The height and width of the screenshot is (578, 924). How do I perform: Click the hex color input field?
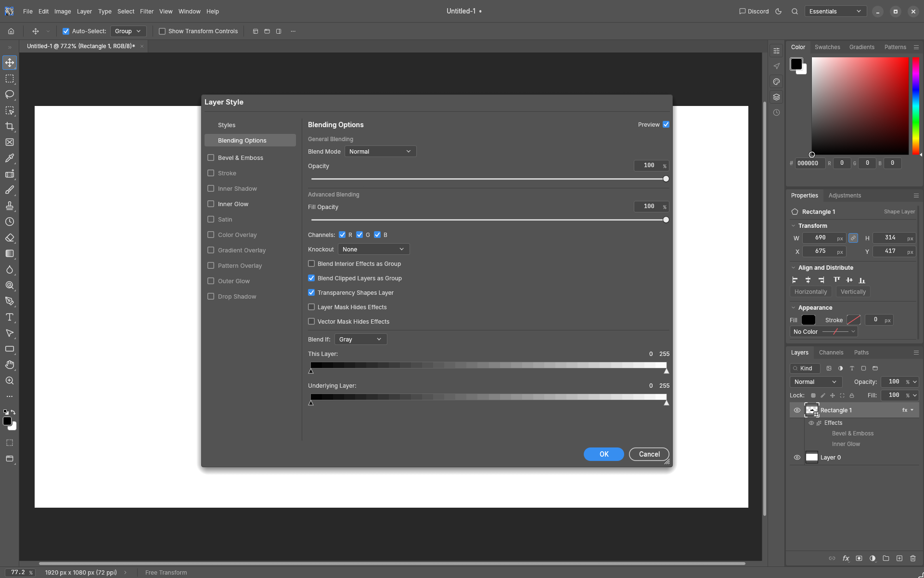(x=810, y=163)
